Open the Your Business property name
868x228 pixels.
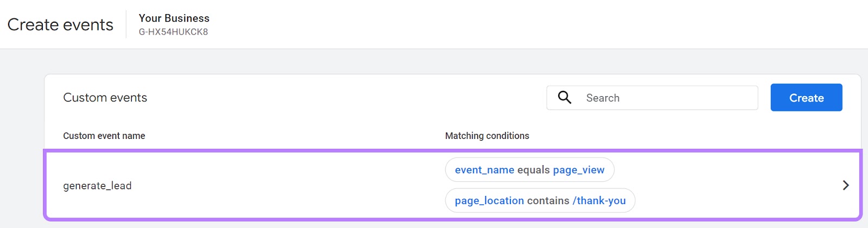174,18
